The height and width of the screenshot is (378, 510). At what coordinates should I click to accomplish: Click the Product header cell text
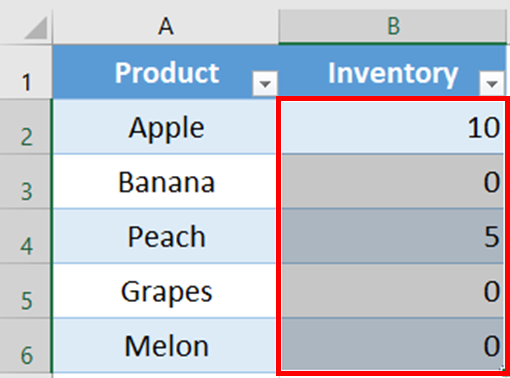[x=167, y=73]
